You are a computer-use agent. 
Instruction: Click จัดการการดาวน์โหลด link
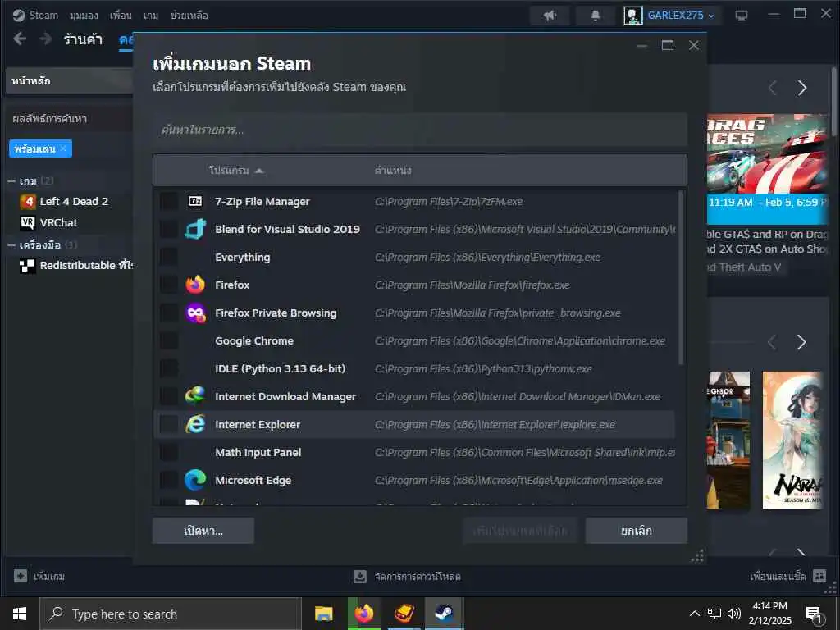418,577
